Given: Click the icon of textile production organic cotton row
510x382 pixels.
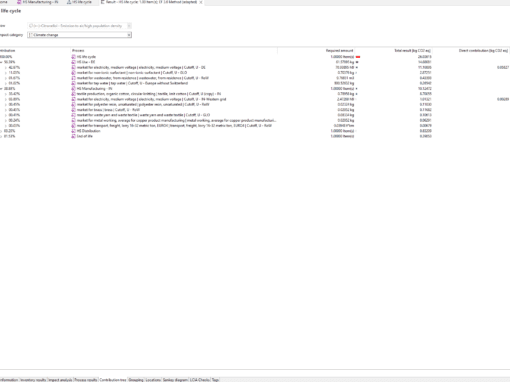Looking at the screenshot, I should pos(73,94).
